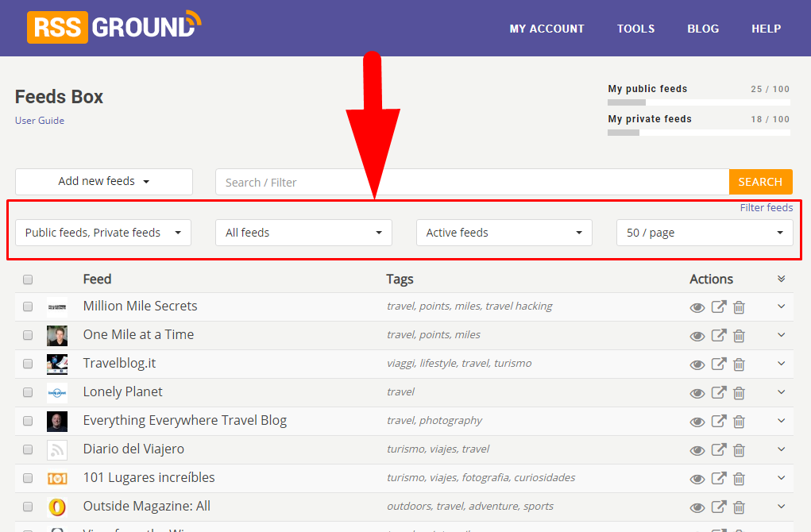Expand the Lonely Planet row details
Viewport: 811px width, 532px height.
pos(782,392)
